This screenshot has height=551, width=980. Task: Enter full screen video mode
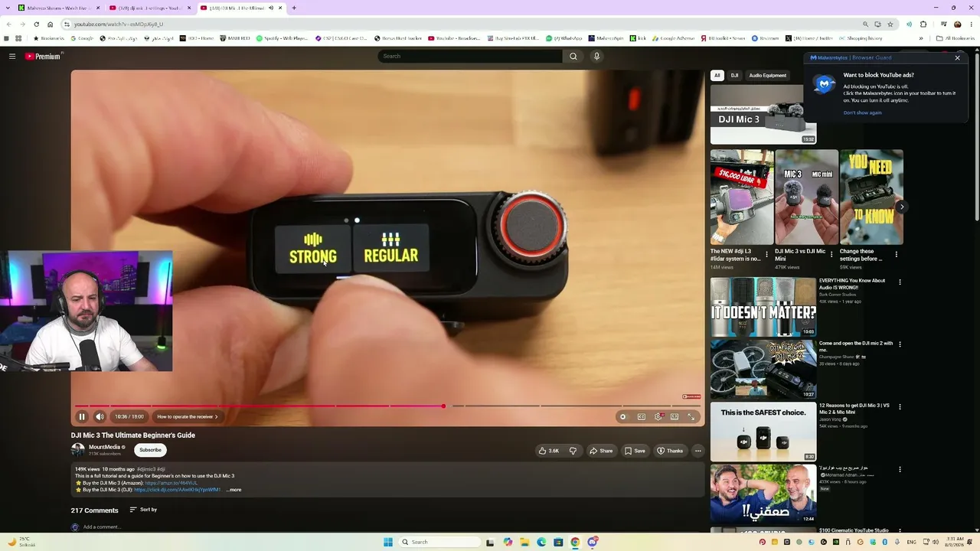click(691, 417)
